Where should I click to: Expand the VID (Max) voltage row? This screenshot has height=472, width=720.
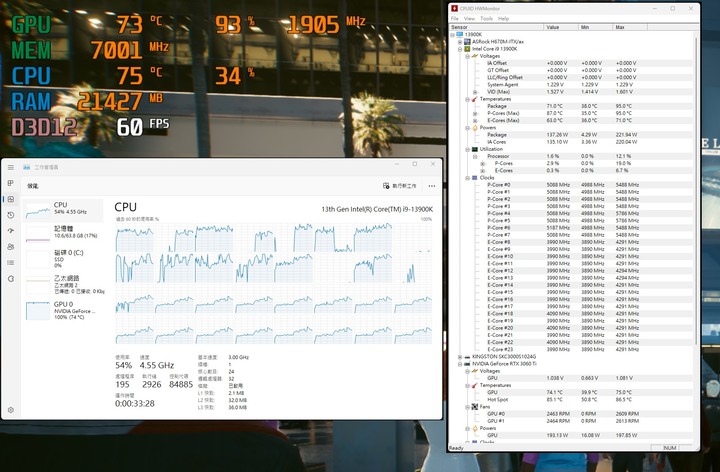click(x=475, y=92)
